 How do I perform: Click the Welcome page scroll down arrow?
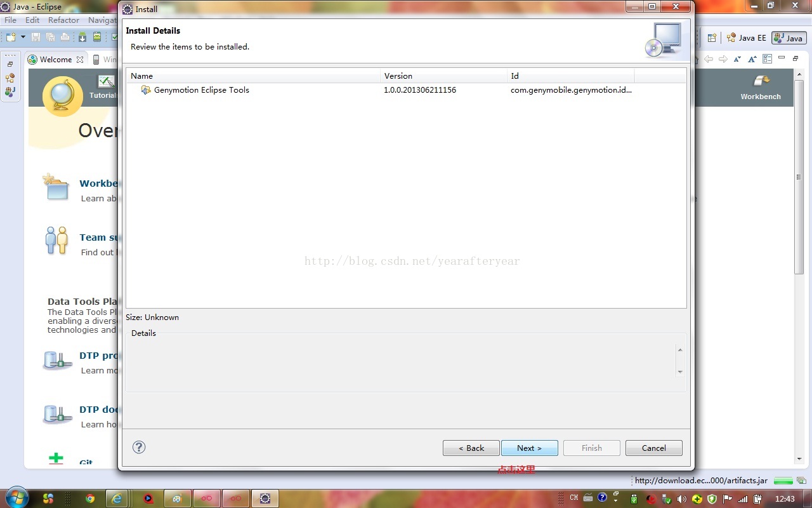799,459
